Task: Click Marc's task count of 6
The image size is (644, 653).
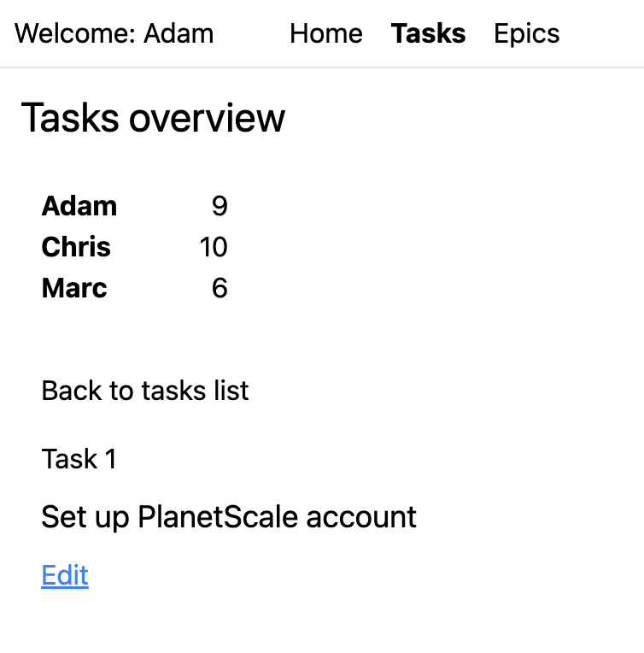Action: (220, 288)
